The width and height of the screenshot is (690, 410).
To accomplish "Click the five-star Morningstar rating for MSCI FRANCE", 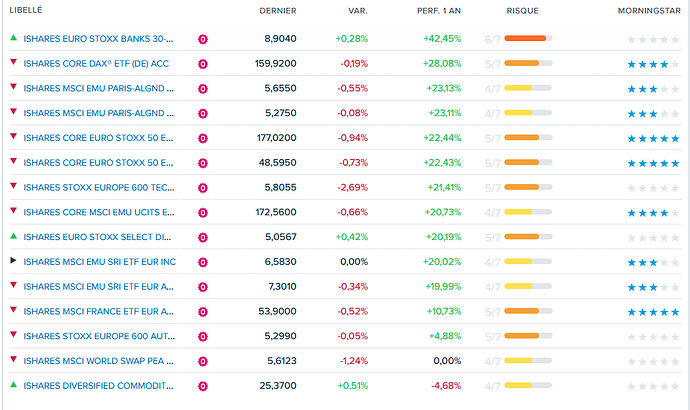I will [x=653, y=312].
